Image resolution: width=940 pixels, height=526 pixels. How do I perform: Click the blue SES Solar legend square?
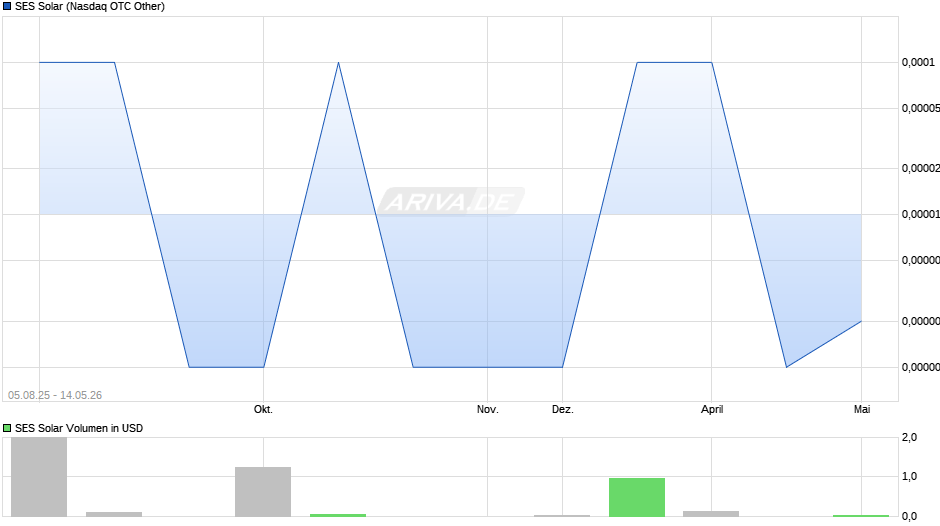(x=7, y=7)
